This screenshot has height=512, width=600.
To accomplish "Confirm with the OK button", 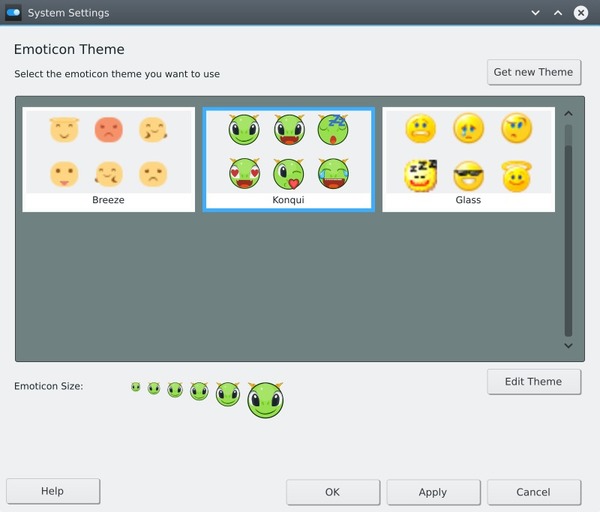I will [332, 492].
